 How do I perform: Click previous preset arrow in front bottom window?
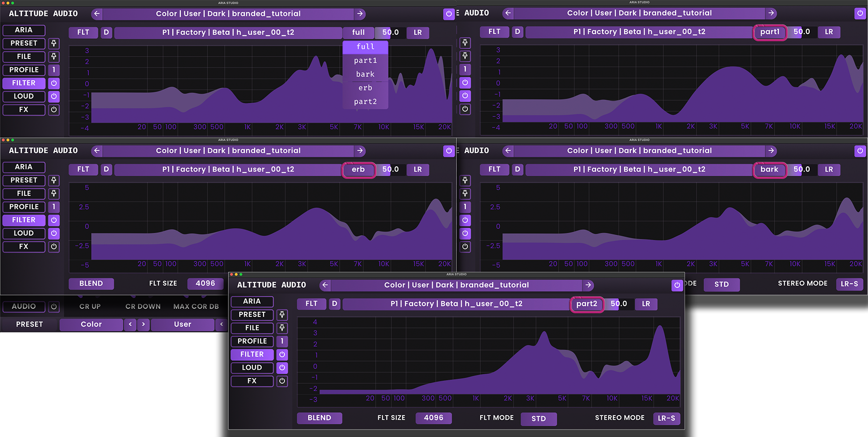[x=325, y=285]
